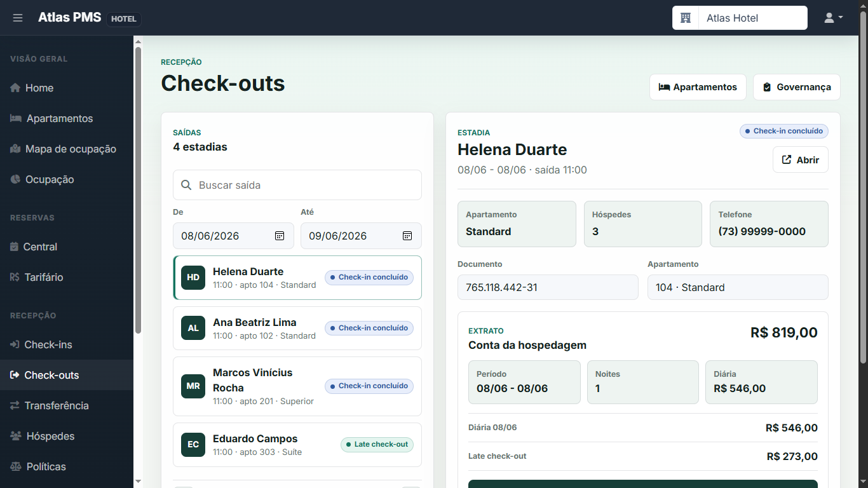Open Mapa de ocupação page
Screen dimensions: 868x488
coord(67,149)
